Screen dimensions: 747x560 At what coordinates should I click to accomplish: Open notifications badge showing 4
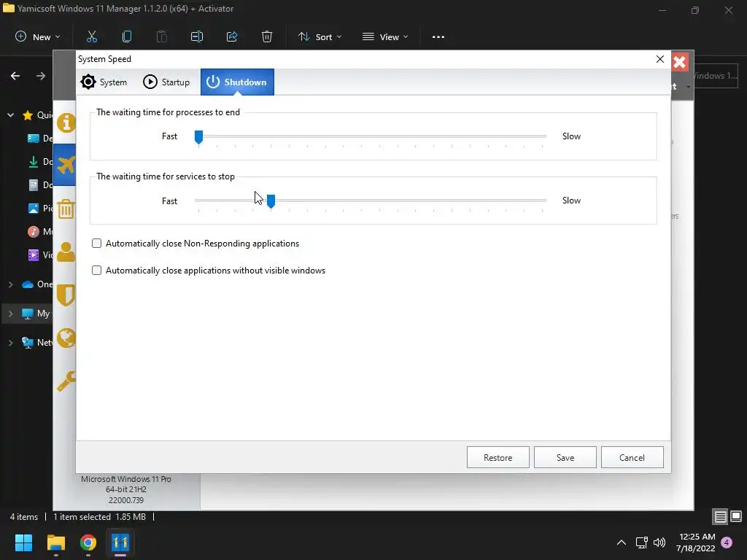[727, 542]
